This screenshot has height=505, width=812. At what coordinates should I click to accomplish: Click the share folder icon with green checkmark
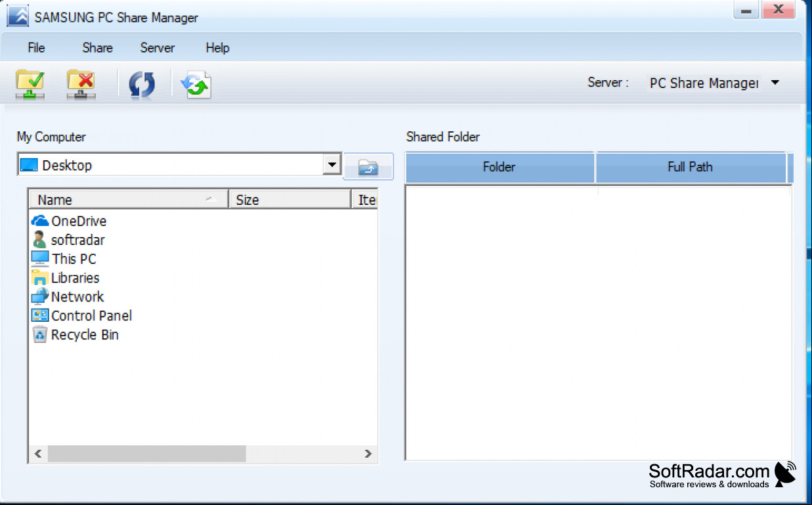point(30,84)
